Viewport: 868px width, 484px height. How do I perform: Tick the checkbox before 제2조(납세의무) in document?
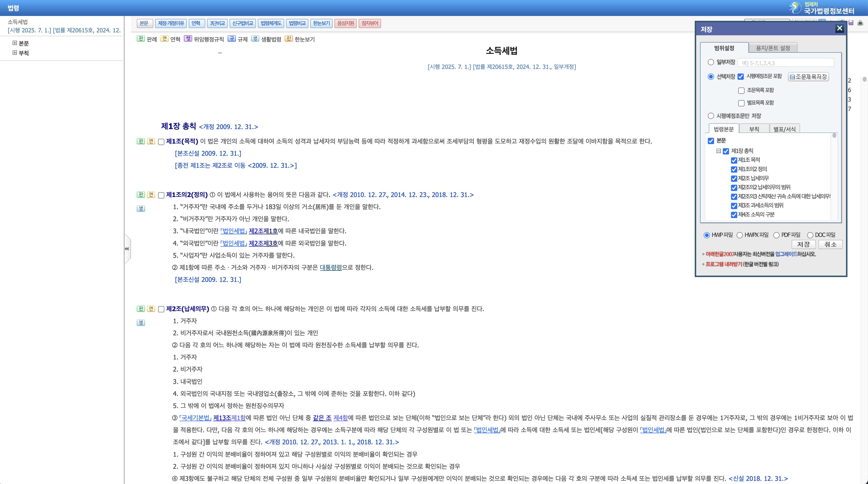click(161, 309)
